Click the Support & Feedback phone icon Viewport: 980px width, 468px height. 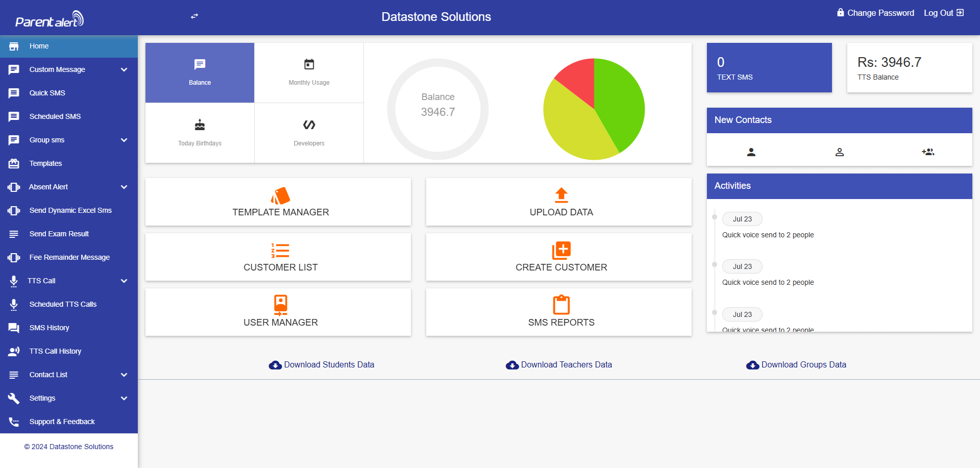pos(14,422)
